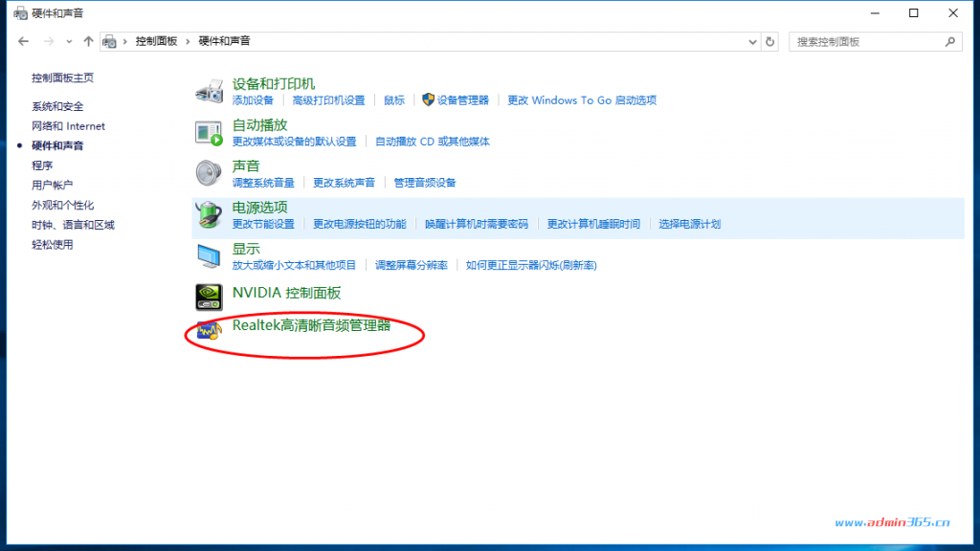980x551 pixels.
Task: Click 放大或缩小文本和其他项目
Action: [x=294, y=266]
